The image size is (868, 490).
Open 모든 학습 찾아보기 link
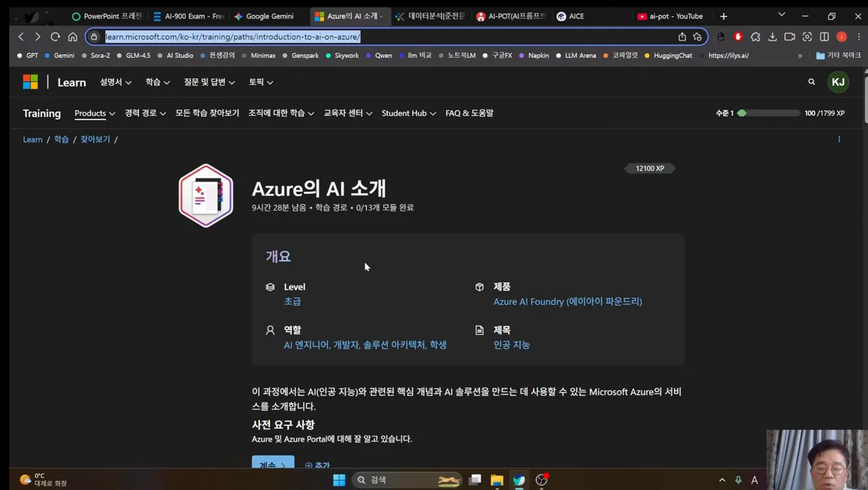click(207, 113)
